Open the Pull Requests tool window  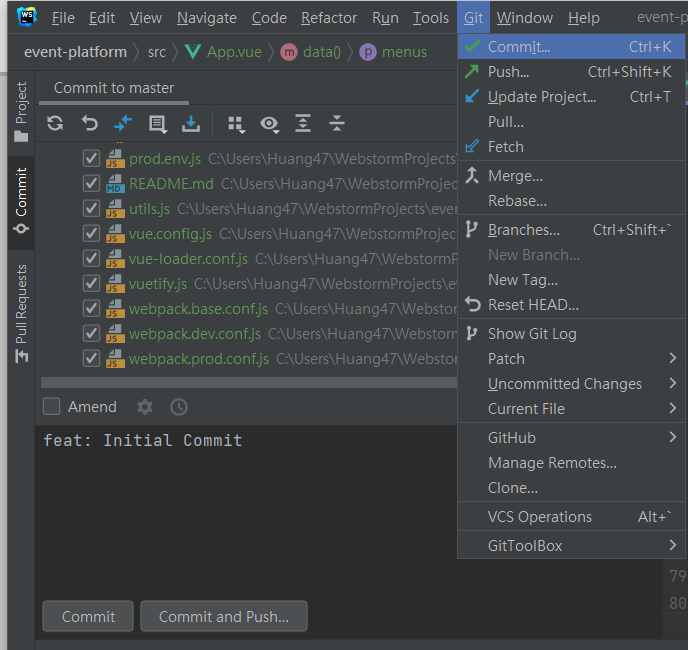21,313
